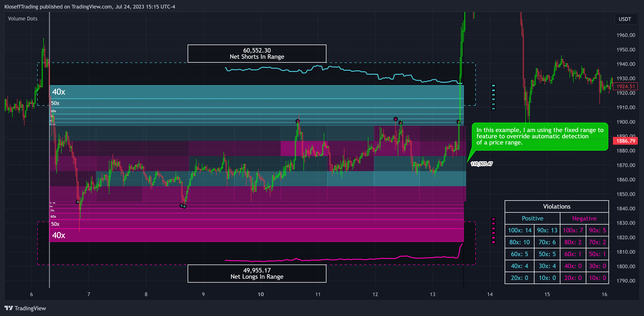Image resolution: width=644 pixels, height=316 pixels.
Task: Click the 49,955.17 Net Longs In Range box
Action: tap(257, 274)
